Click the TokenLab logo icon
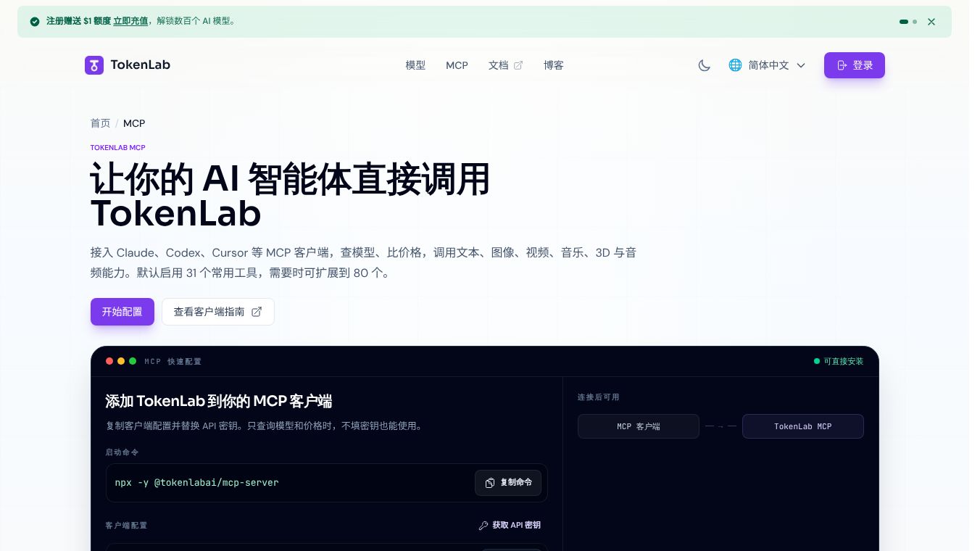This screenshot has height=551, width=980. pos(94,65)
